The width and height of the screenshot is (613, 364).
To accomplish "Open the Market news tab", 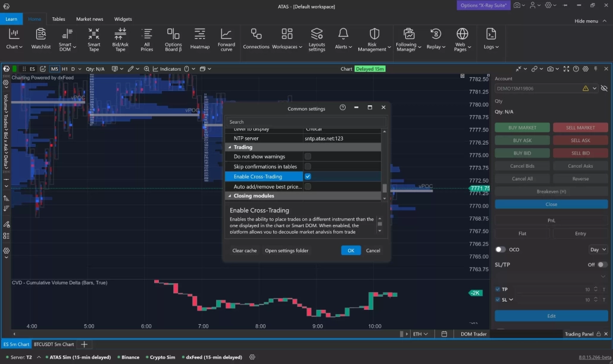I will [x=89, y=19].
